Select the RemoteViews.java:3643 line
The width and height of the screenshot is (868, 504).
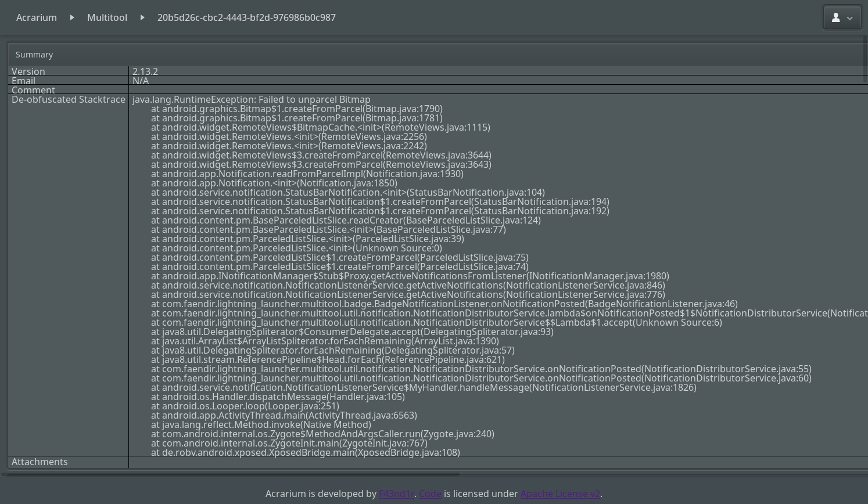point(321,164)
